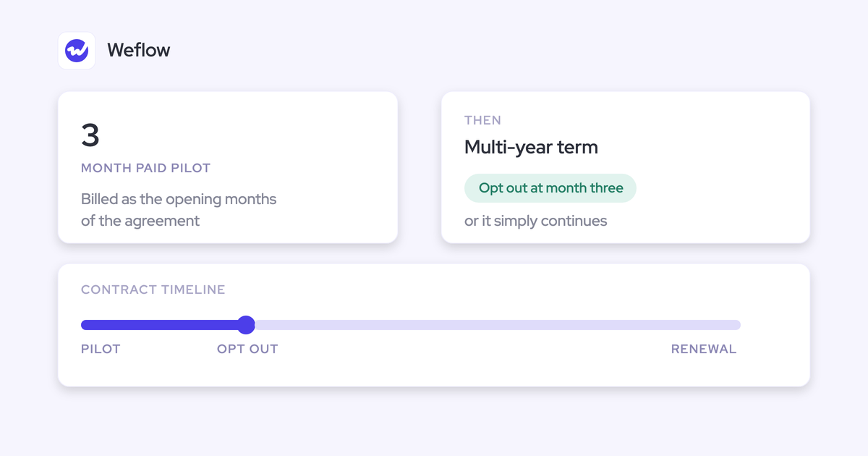868x456 pixels.
Task: Open the month paid pilot card
Action: (x=228, y=167)
